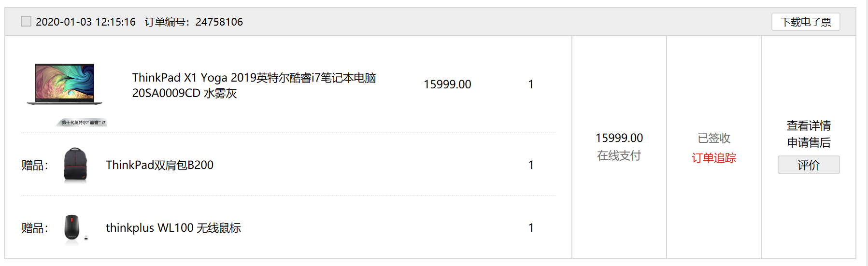Click the 已签收 order status text
Viewport: 868px width, 266px height.
click(714, 138)
